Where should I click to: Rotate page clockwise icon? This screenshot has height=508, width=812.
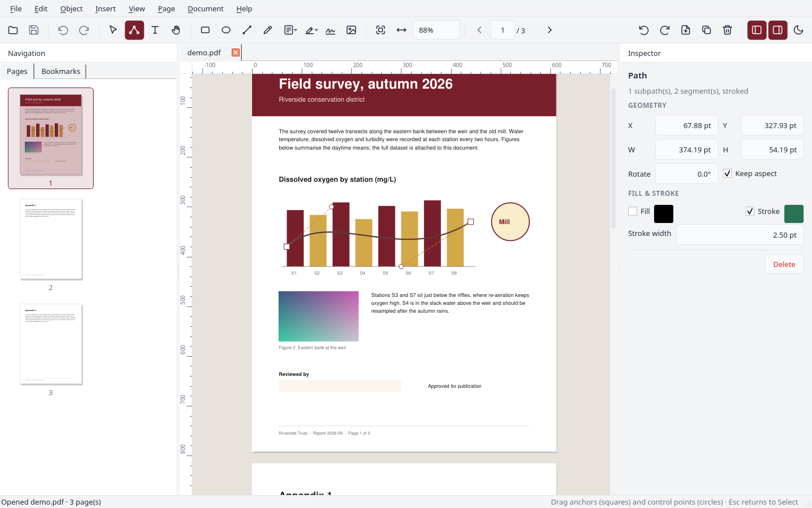[665, 30]
